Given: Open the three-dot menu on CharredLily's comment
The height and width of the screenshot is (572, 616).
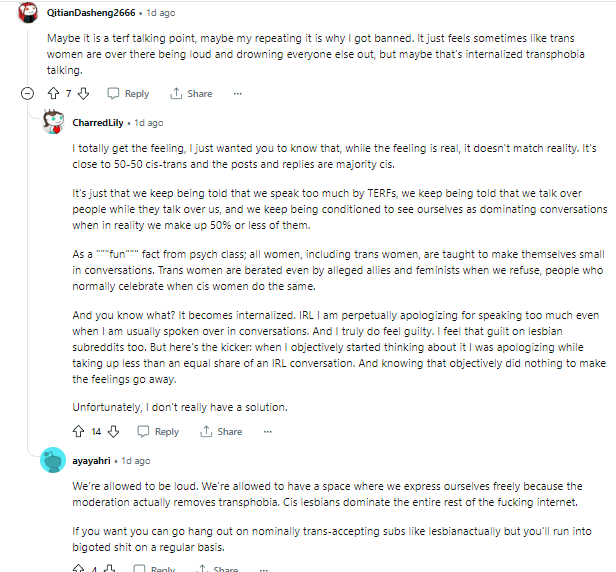Looking at the screenshot, I should 268,431.
